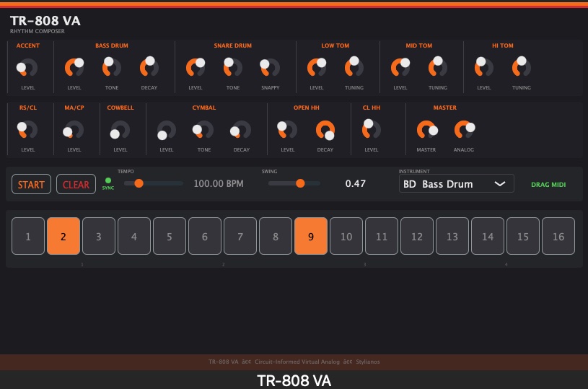Image resolution: width=588 pixels, height=389 pixels.
Task: Click the Low Tom Level knob
Action: 317,68
